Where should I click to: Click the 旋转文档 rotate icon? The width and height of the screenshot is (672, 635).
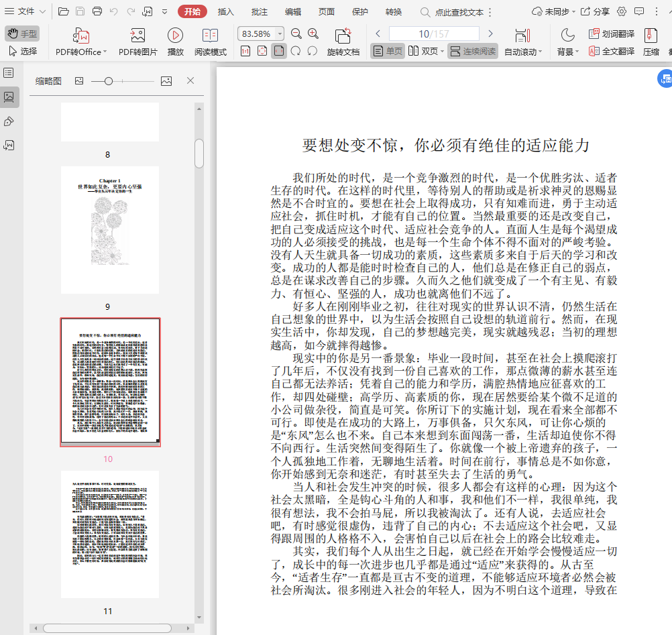point(343,36)
